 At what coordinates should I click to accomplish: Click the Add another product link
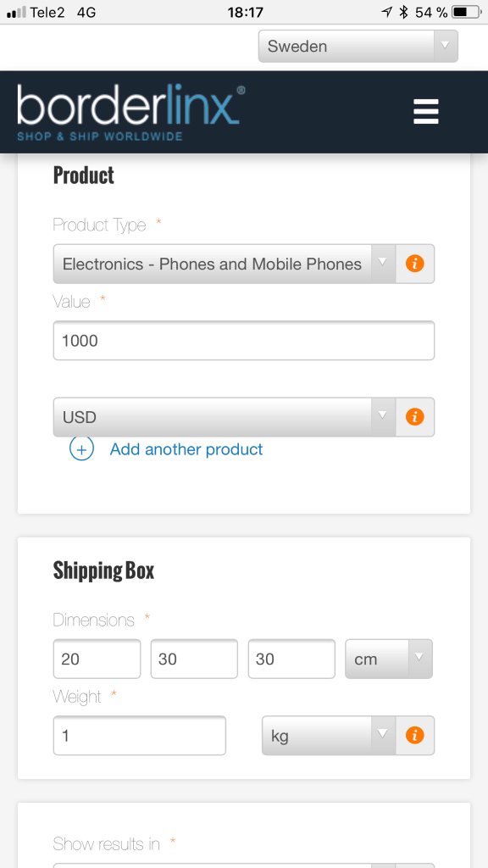[186, 449]
